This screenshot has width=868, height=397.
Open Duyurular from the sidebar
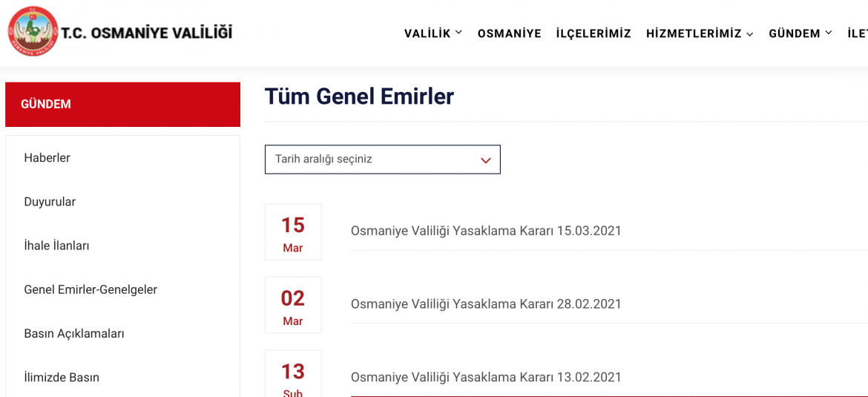point(50,202)
